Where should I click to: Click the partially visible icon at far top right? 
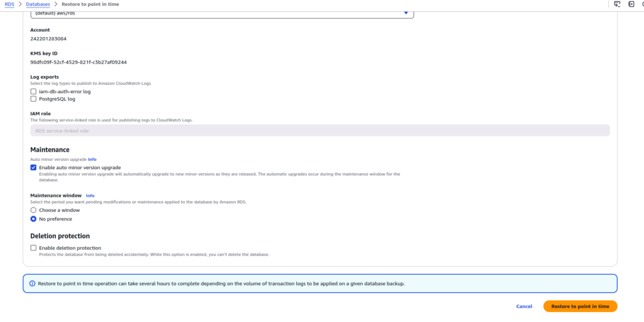pyautogui.click(x=642, y=4)
